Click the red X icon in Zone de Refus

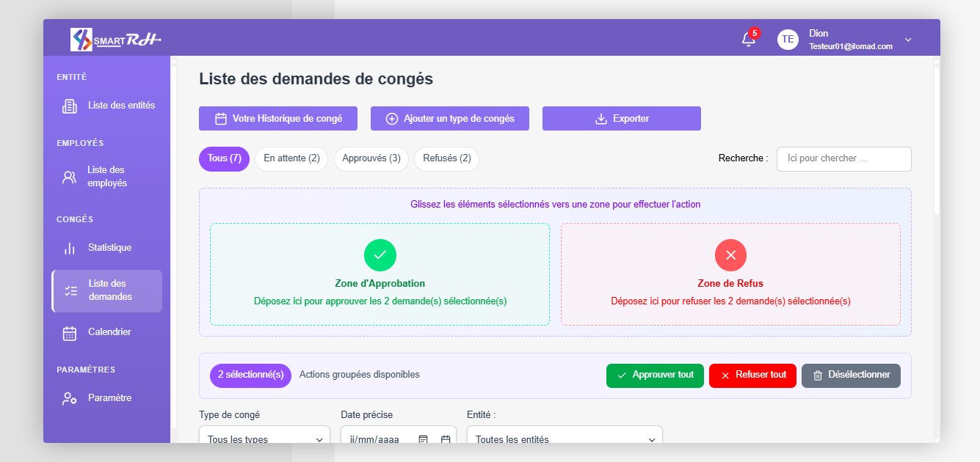[x=730, y=255]
